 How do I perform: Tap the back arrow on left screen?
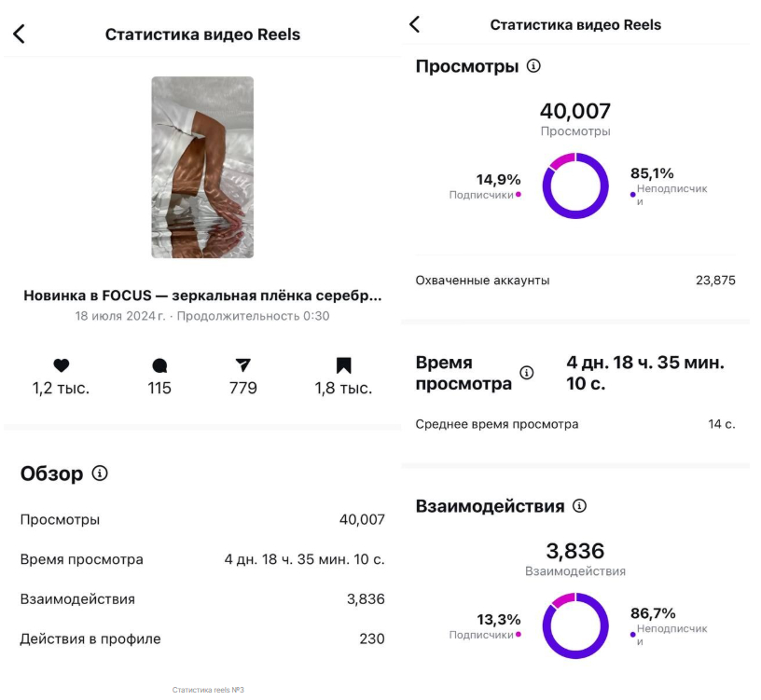coord(19,34)
